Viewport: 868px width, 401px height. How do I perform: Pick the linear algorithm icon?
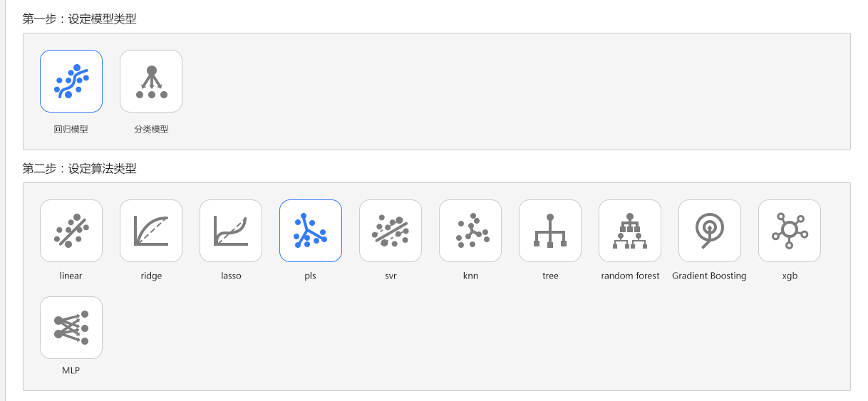(x=71, y=231)
